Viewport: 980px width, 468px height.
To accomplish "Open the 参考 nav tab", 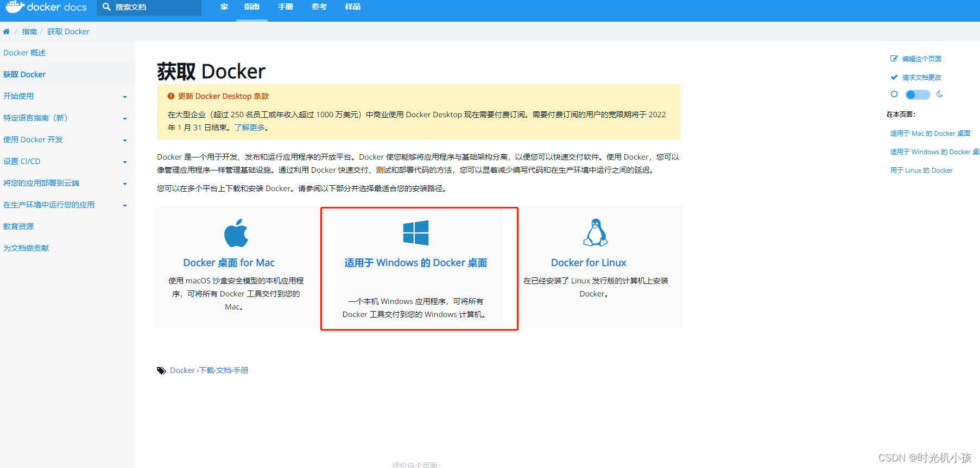I will [319, 7].
